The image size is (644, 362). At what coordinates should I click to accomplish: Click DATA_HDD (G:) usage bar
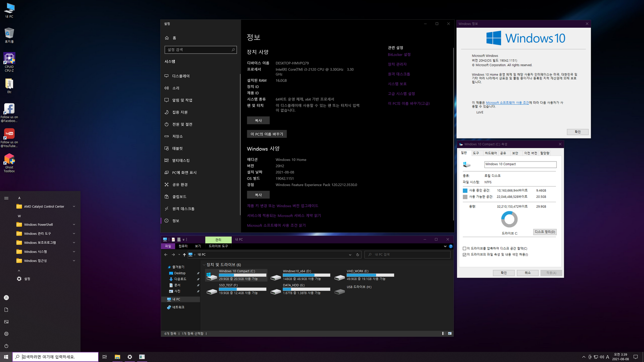click(306, 289)
